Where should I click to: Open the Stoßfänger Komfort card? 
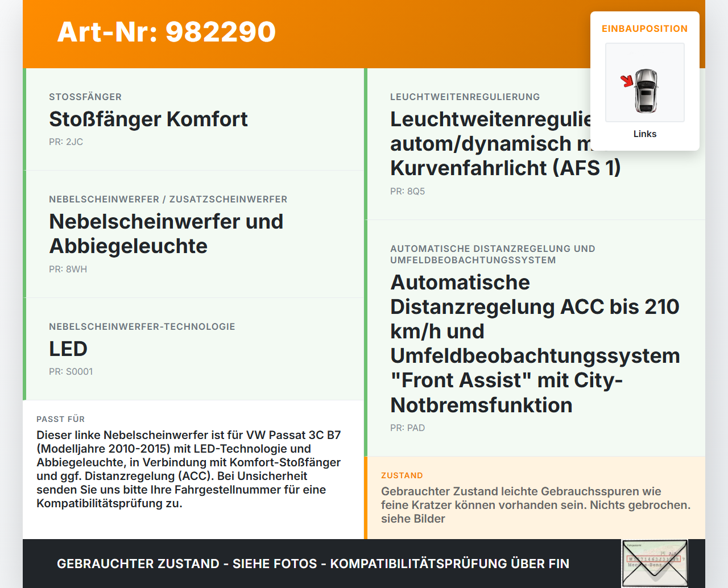[x=193, y=119]
